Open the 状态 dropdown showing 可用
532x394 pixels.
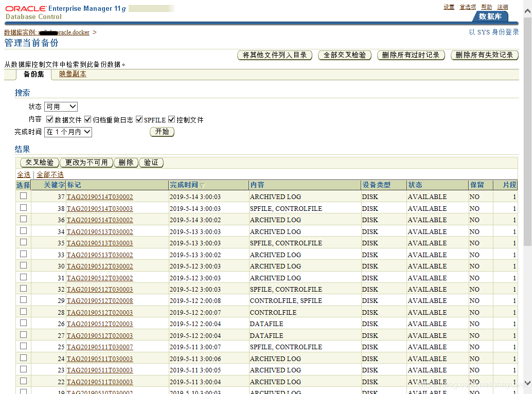click(61, 107)
